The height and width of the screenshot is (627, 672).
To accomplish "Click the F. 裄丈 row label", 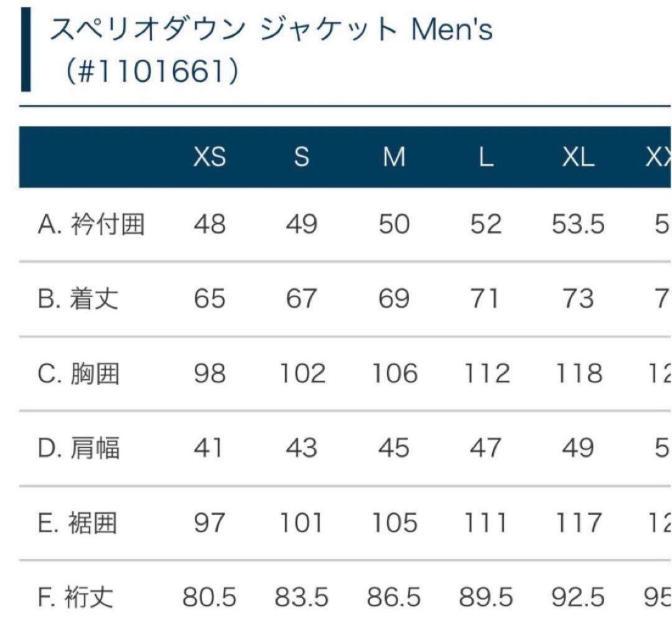I will (76, 598).
